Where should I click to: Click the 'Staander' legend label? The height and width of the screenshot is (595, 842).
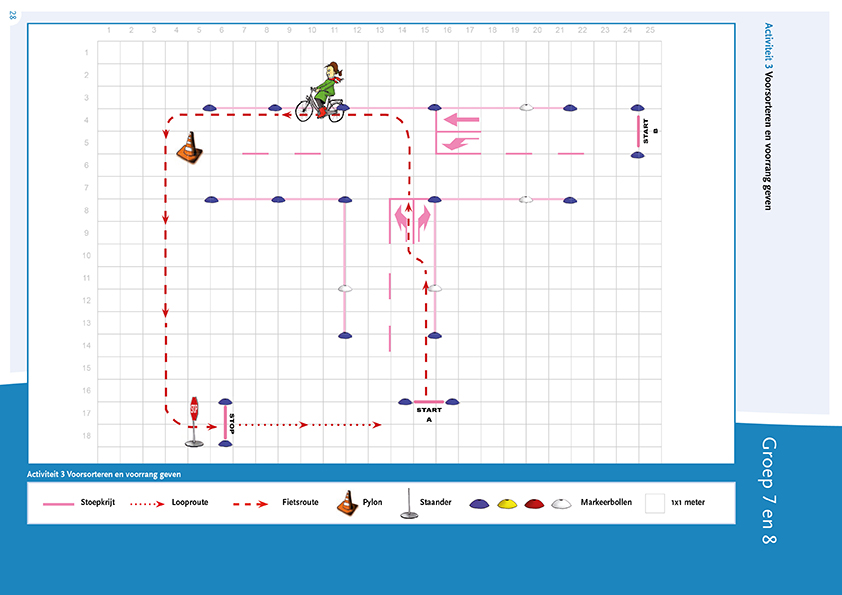(435, 502)
